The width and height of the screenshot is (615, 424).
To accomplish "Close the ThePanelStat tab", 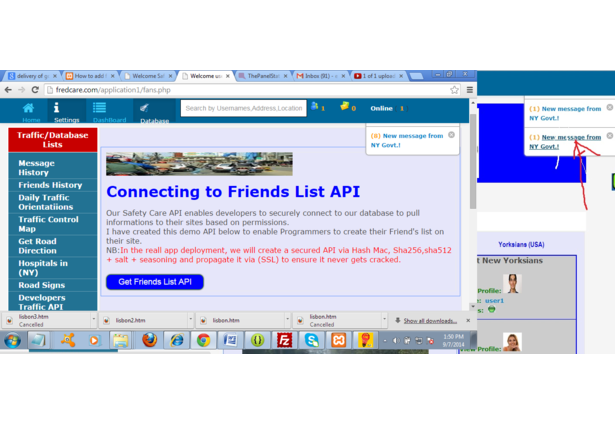I will tap(286, 76).
